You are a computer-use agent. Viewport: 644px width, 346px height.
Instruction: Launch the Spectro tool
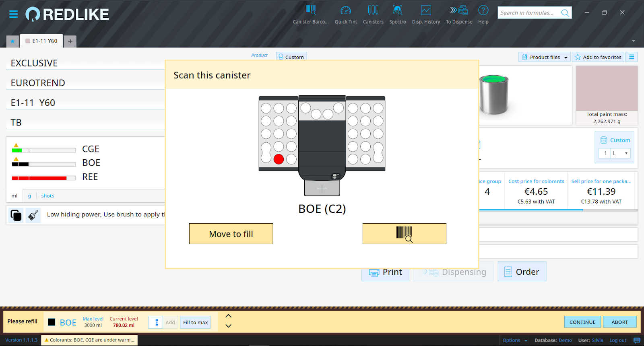click(x=397, y=14)
